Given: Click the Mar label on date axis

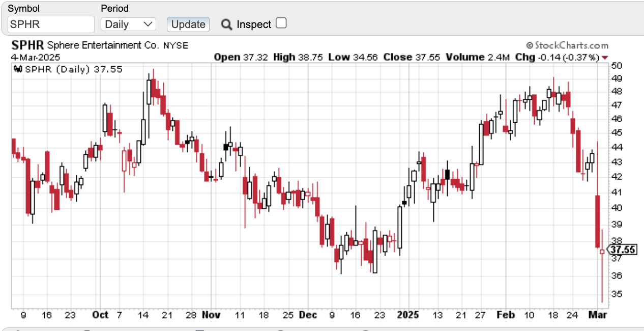Looking at the screenshot, I should pyautogui.click(x=598, y=315).
